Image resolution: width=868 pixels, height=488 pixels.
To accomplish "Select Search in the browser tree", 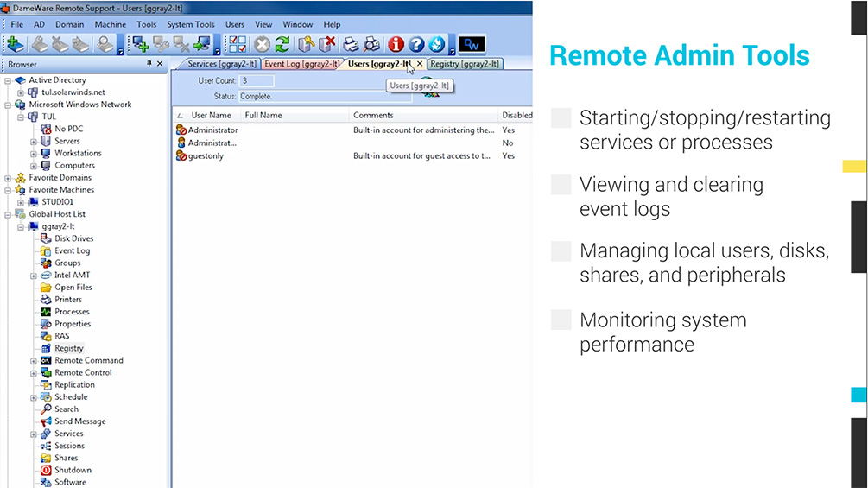I will pos(67,409).
